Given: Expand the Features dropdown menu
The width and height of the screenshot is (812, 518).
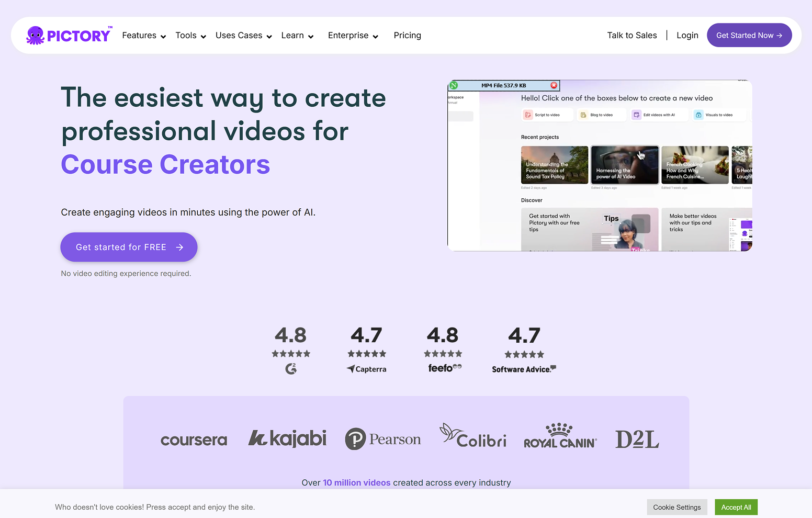Looking at the screenshot, I should [144, 36].
